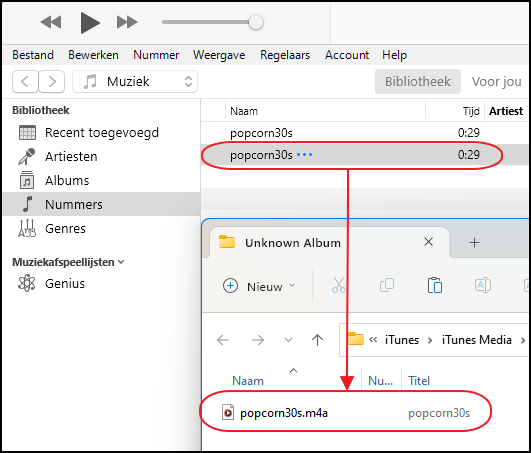Expand chevron after iTunes breadcrumb
The height and width of the screenshot is (453, 531).
pos(430,340)
